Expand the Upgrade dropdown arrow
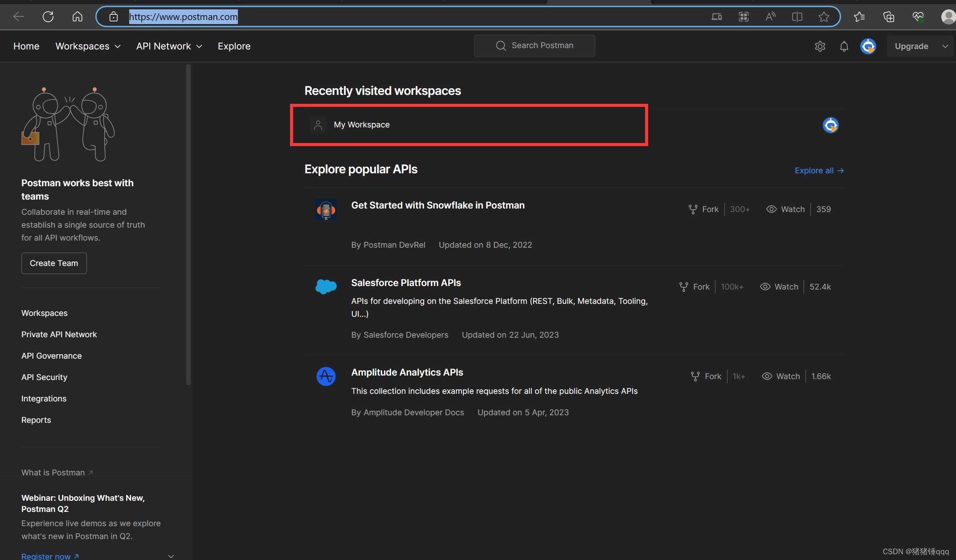The width and height of the screenshot is (956, 560). pyautogui.click(x=945, y=46)
